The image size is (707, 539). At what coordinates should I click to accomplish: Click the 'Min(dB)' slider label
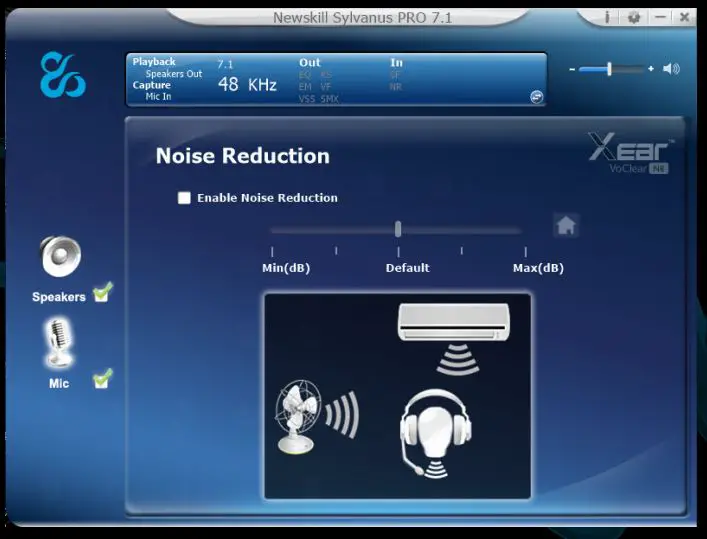(x=286, y=268)
